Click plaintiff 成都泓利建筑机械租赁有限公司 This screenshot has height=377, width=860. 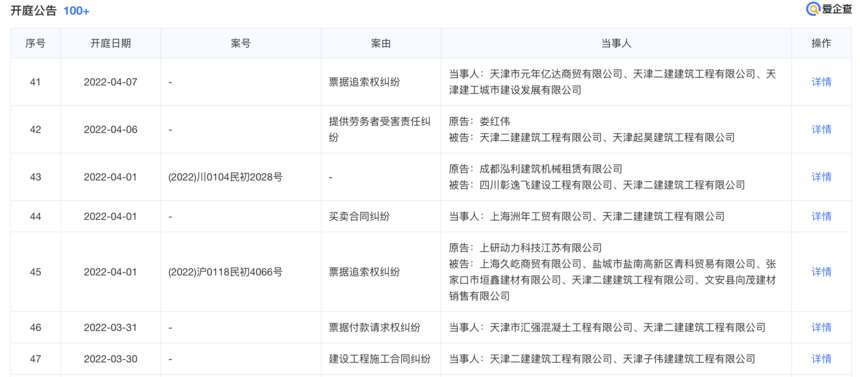551,169
